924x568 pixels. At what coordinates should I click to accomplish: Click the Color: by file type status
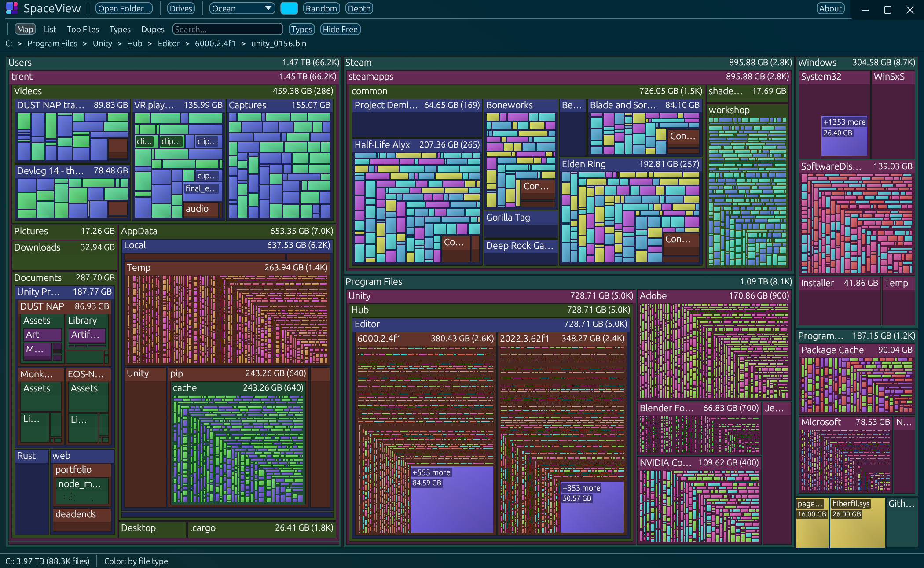[x=136, y=561]
